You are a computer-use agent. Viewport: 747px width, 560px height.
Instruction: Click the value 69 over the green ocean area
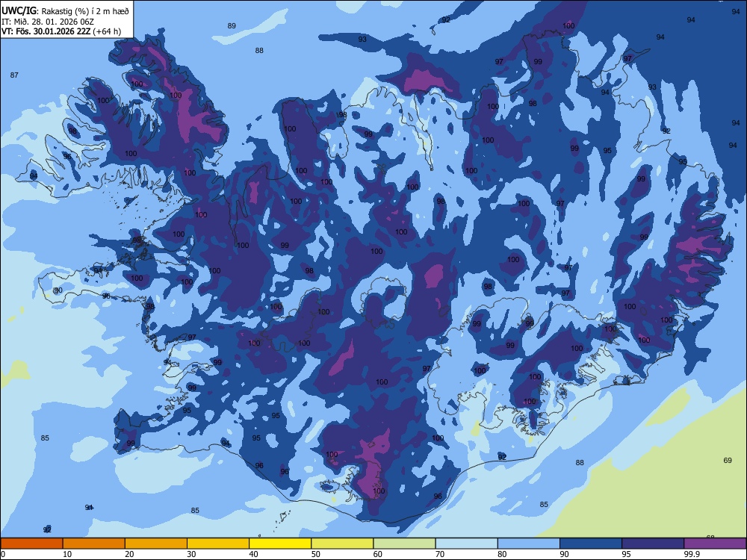[x=728, y=460]
